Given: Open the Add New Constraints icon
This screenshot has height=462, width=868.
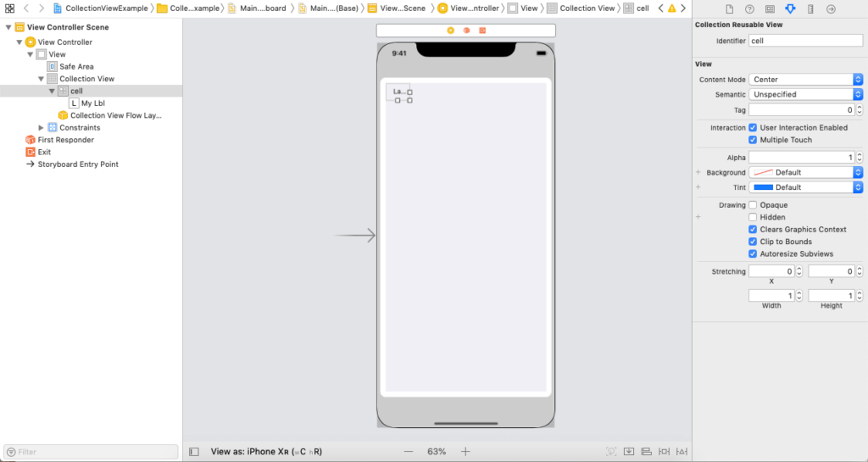Looking at the screenshot, I should click(664, 452).
